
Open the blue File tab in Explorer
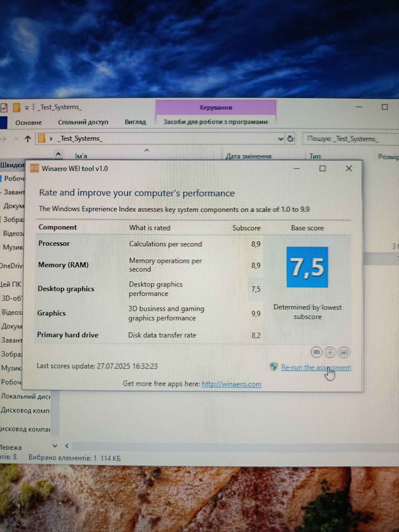[3, 123]
